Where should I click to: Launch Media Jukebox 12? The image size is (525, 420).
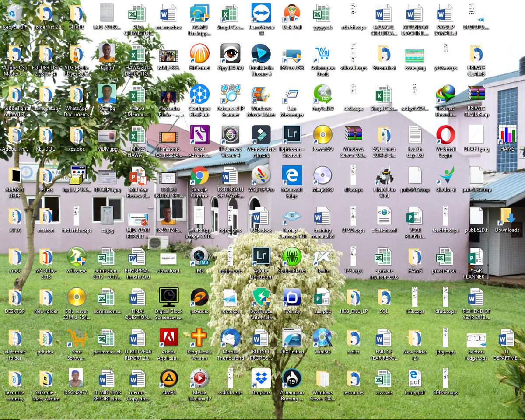199,378
